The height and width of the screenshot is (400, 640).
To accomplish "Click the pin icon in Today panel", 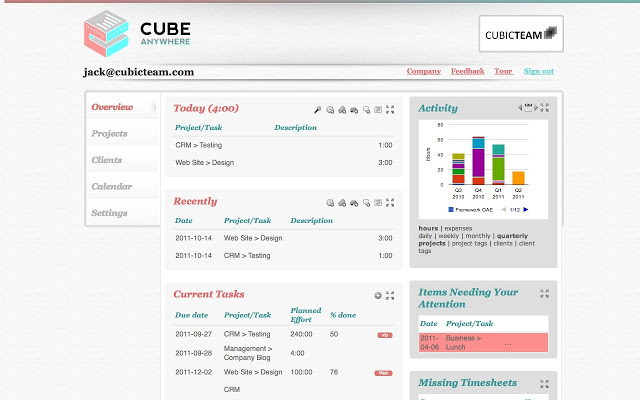I will (317, 110).
